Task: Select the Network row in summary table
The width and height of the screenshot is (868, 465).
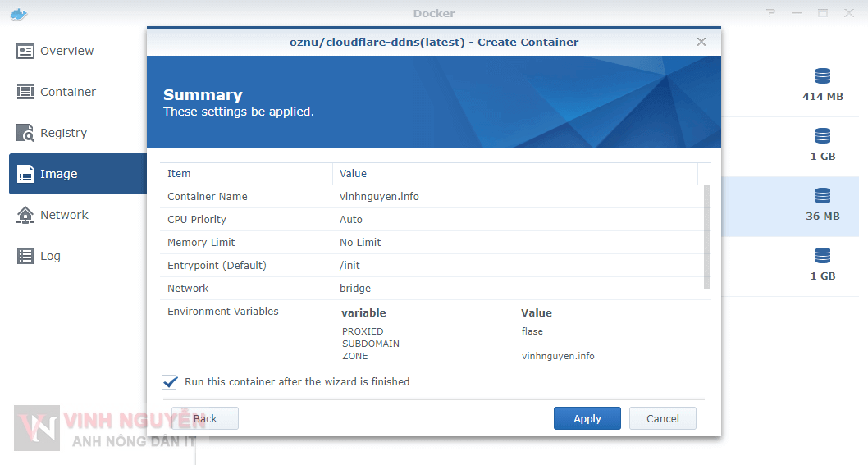Action: (435, 289)
